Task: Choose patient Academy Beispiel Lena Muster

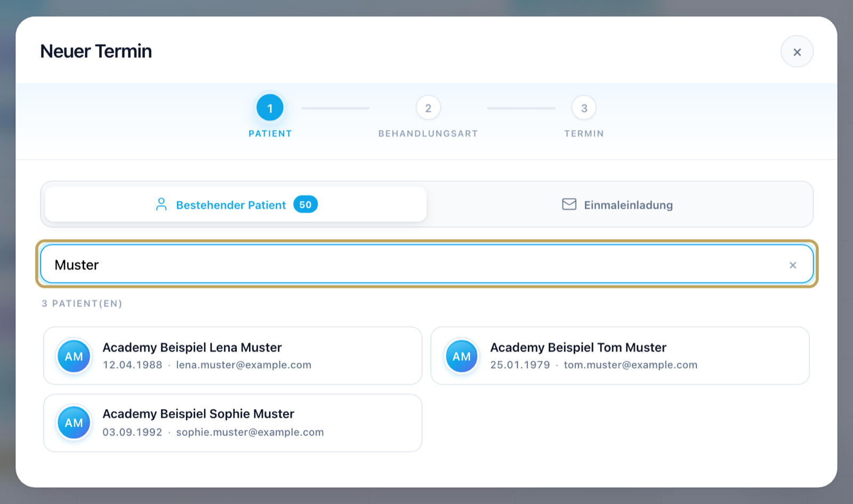Action: click(232, 355)
